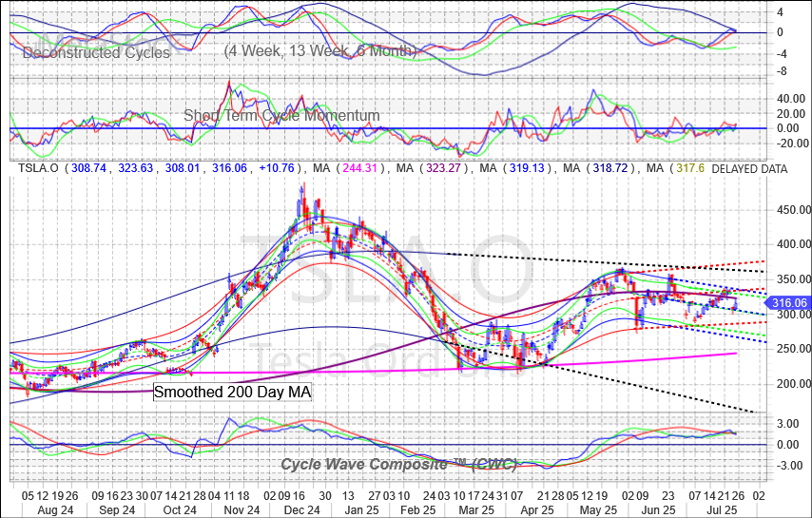Select the high price 323.63 in header
The width and height of the screenshot is (812, 518).
click(x=135, y=168)
